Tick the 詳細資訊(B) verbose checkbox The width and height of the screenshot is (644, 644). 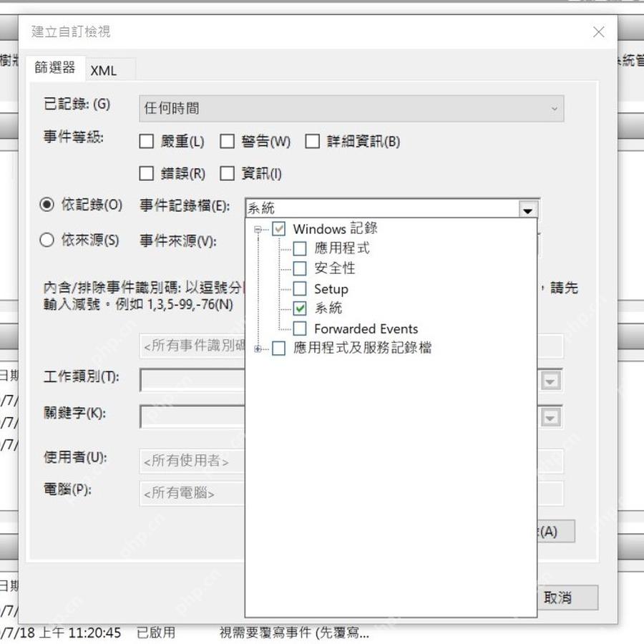(x=313, y=141)
